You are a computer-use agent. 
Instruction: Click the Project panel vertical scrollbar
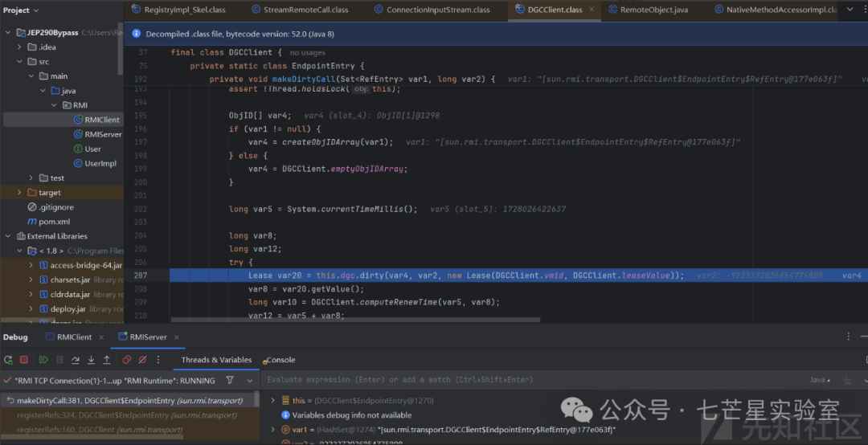(x=120, y=49)
